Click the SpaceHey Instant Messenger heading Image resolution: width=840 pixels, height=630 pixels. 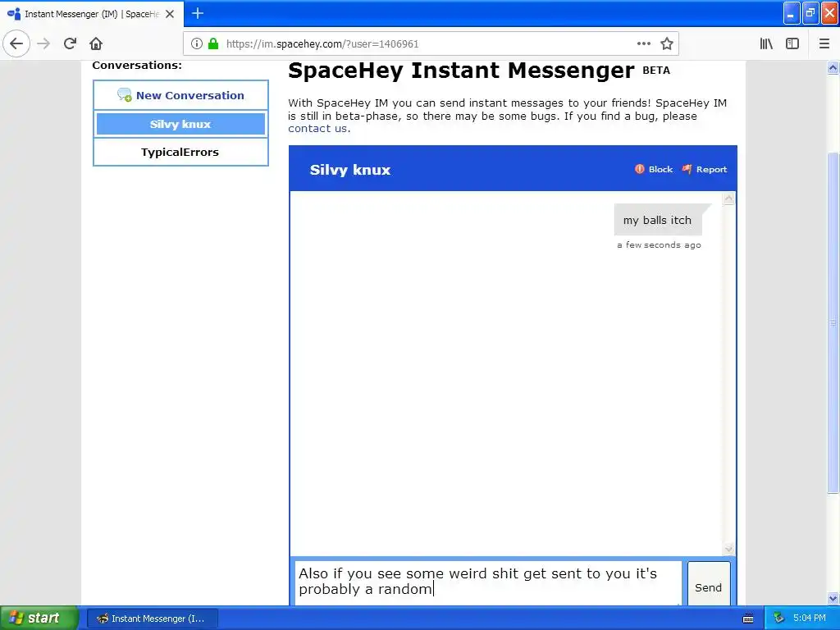461,71
